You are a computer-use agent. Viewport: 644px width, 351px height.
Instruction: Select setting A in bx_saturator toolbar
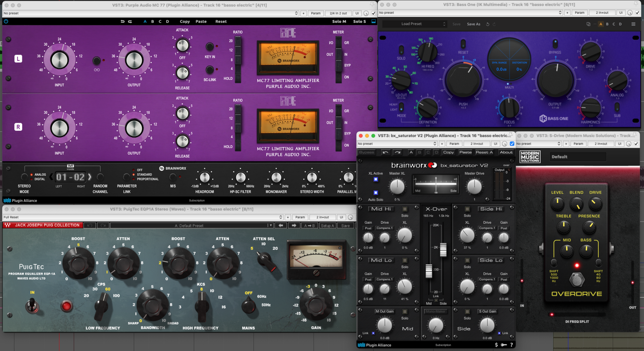tap(411, 152)
